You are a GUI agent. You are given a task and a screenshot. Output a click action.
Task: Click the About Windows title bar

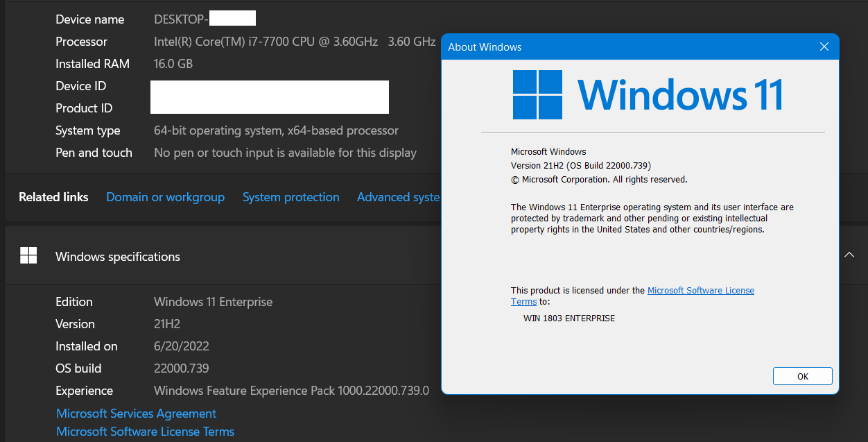point(624,47)
